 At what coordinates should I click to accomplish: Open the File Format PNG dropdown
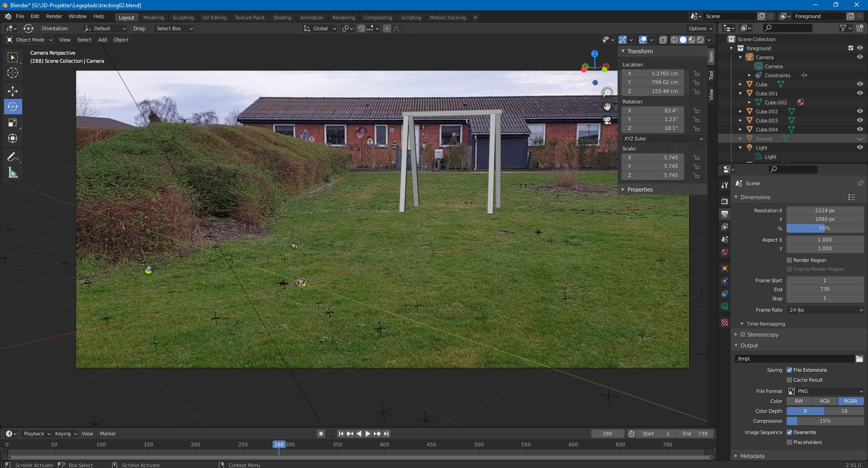(x=826, y=391)
